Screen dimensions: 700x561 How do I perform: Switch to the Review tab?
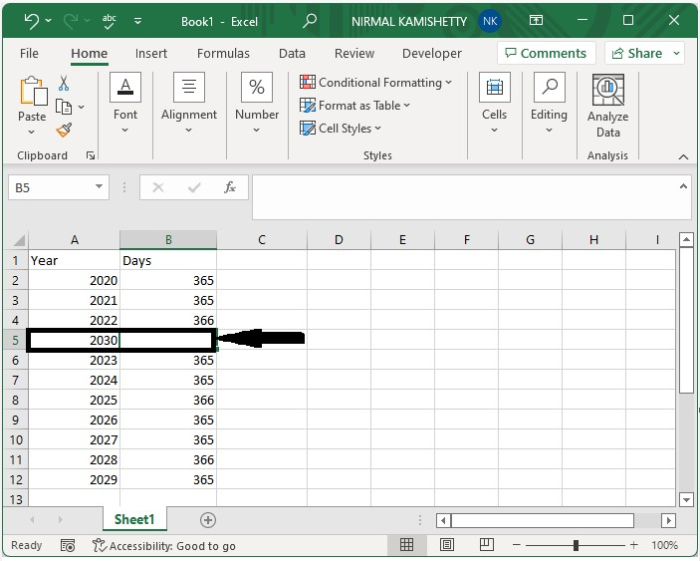354,54
